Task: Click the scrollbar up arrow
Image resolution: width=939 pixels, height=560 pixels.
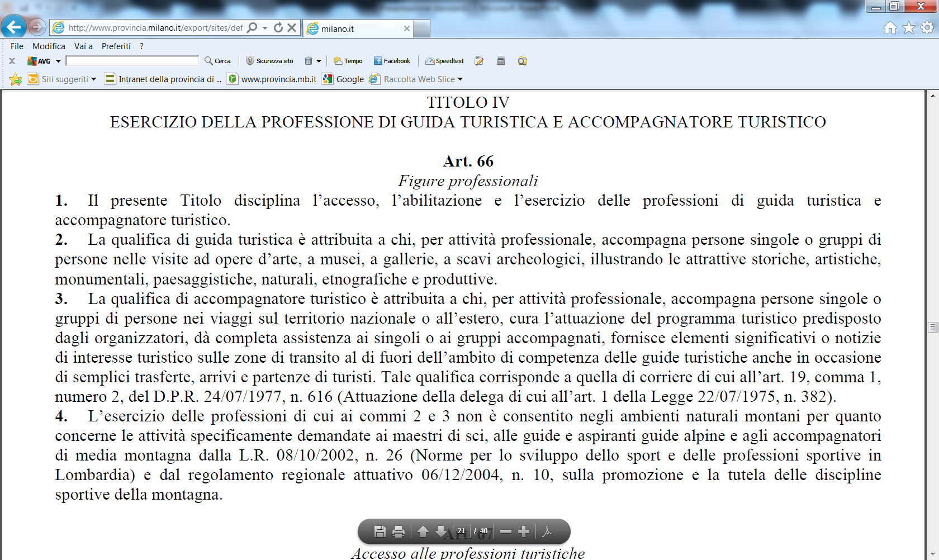Action: tap(933, 96)
